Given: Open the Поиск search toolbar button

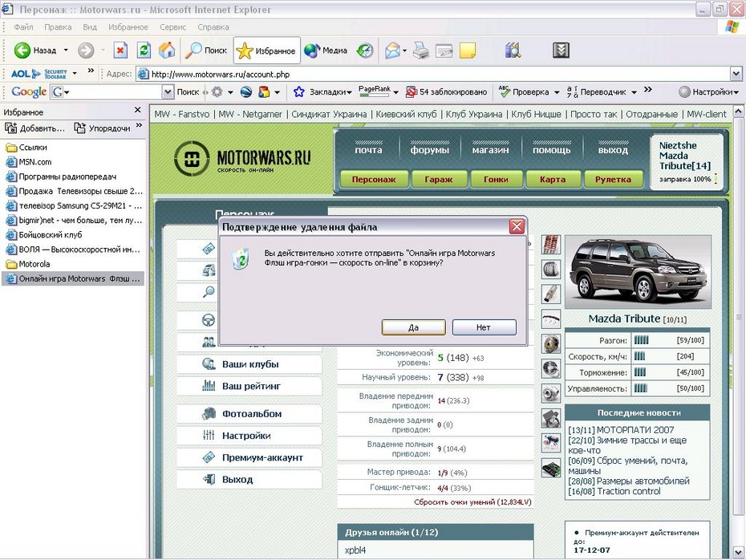Looking at the screenshot, I should [x=206, y=51].
